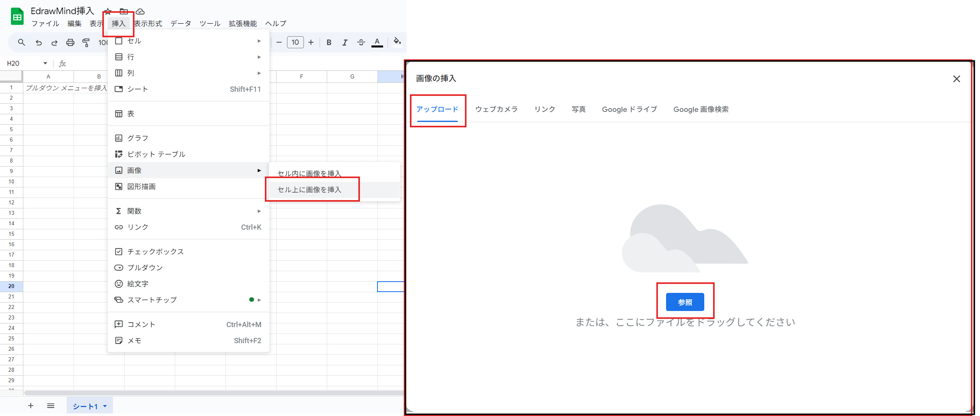Expand the スマートチップ submenu
The image size is (980, 416).
189,300
